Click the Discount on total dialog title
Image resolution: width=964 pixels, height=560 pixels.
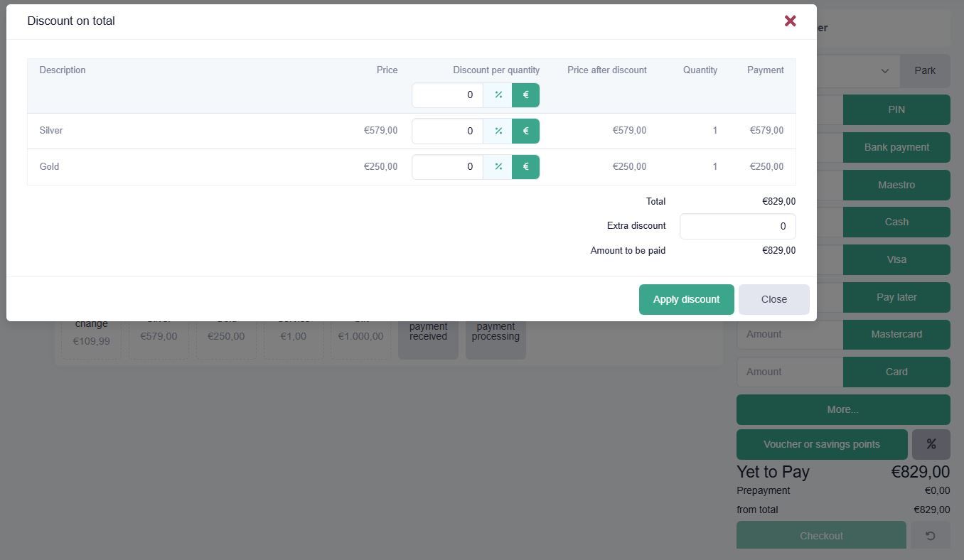(x=71, y=21)
